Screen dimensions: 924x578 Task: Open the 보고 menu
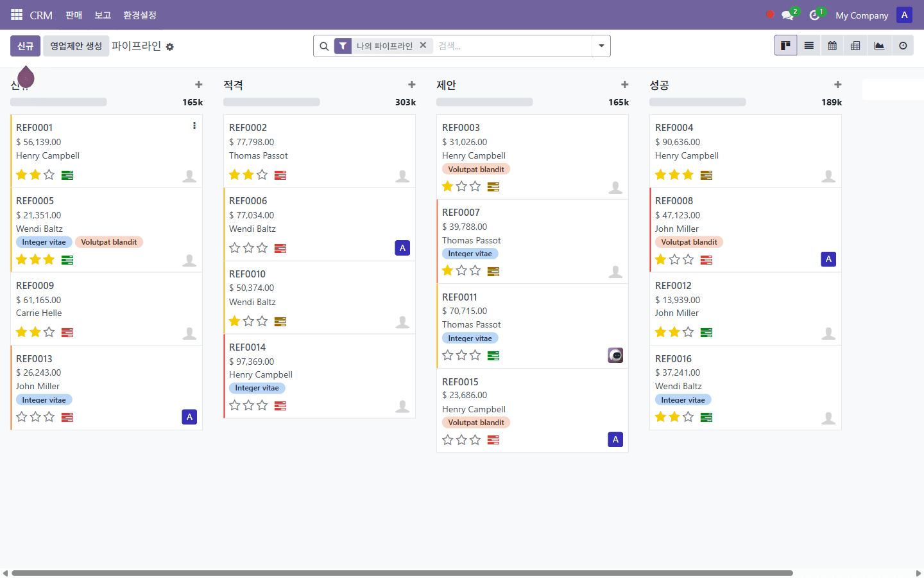[102, 15]
